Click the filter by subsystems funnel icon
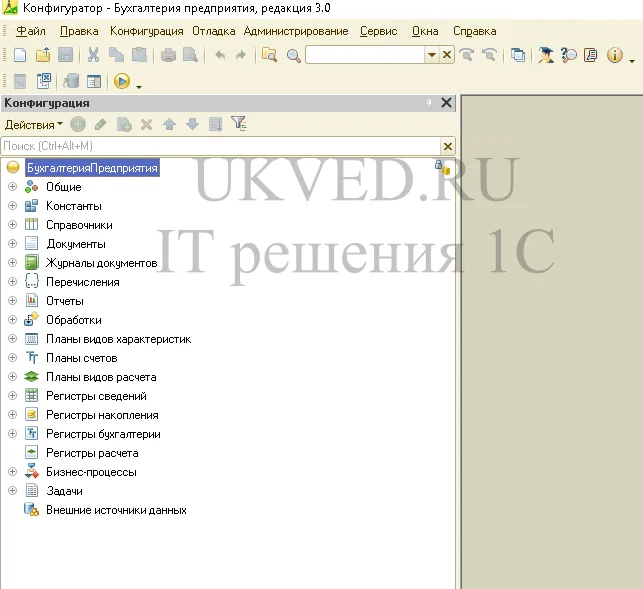643x589 pixels. click(x=239, y=123)
